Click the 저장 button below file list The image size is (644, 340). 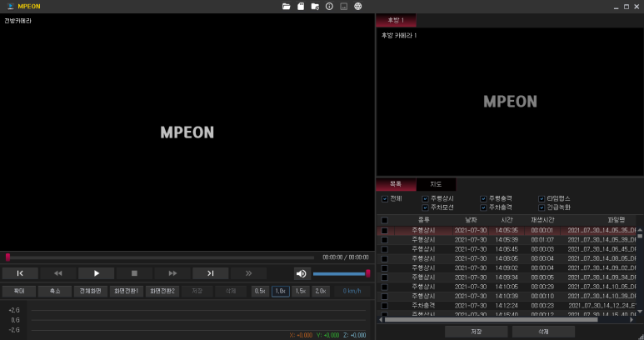click(477, 332)
